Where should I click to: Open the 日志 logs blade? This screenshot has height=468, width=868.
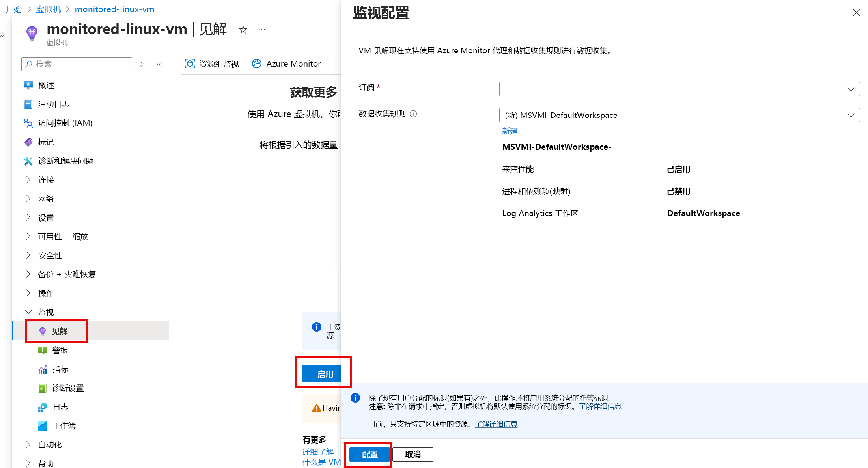[x=60, y=406]
